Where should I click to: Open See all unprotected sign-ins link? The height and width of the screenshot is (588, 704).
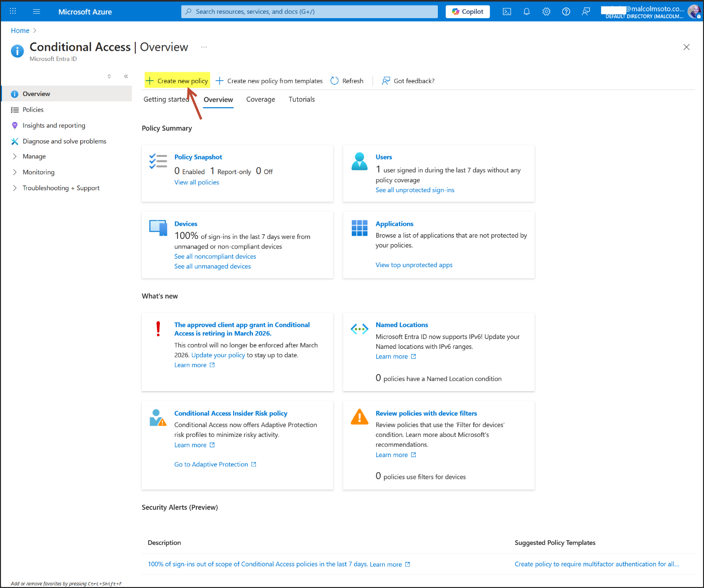pyautogui.click(x=415, y=190)
